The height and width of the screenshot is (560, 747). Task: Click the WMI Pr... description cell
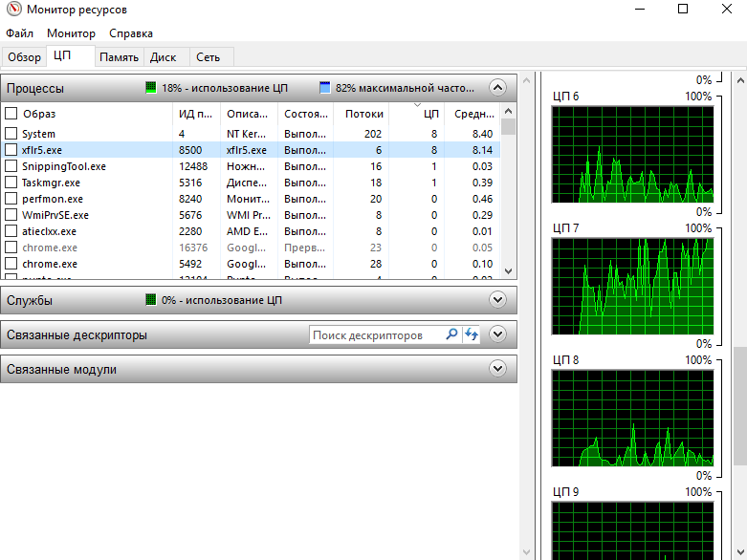(249, 215)
